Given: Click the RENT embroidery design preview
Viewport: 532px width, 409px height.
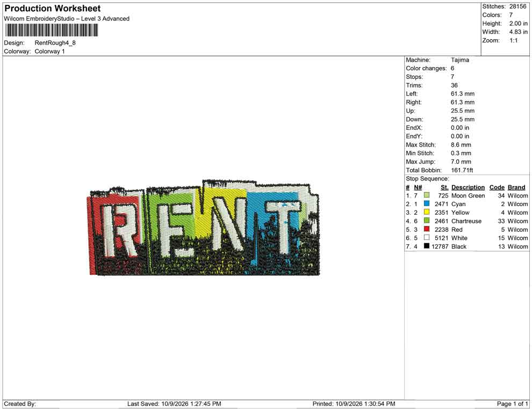Looking at the screenshot, I should click(x=204, y=228).
